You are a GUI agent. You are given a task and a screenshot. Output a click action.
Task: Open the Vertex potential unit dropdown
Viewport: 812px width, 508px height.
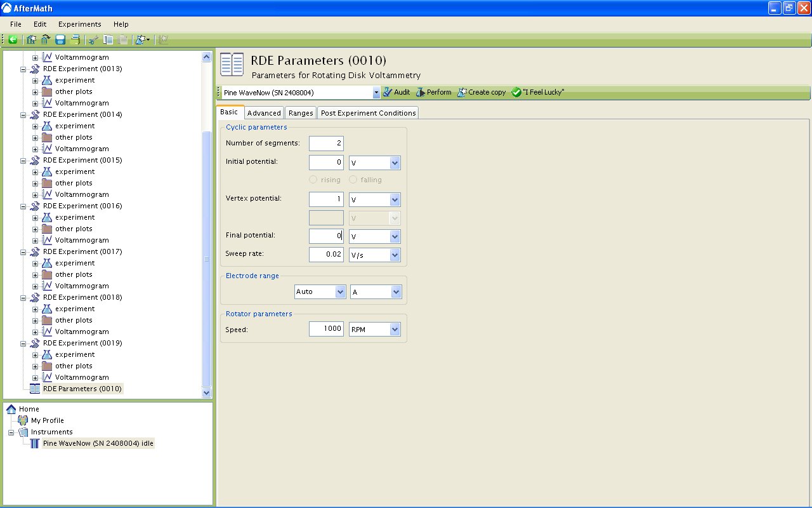[x=395, y=199]
